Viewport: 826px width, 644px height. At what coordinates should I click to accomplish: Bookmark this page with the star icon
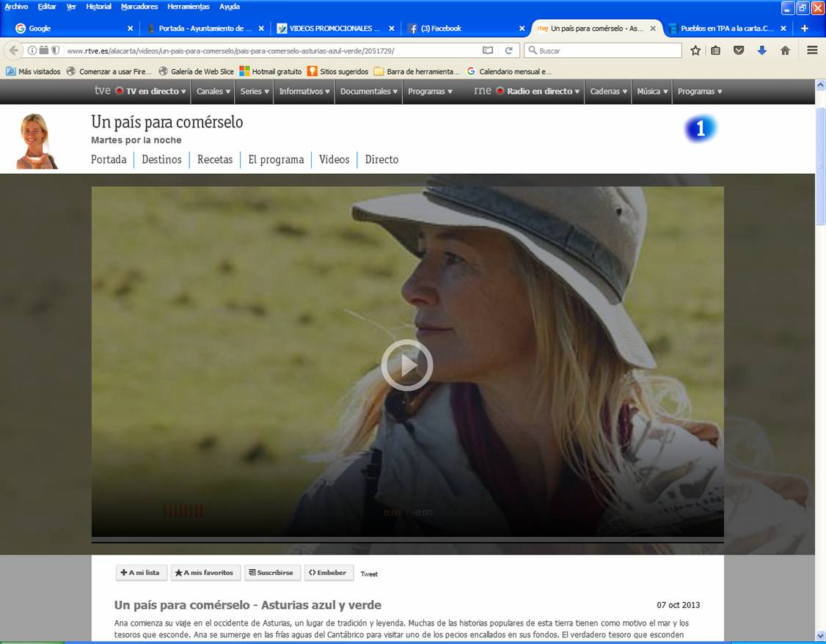tap(695, 51)
